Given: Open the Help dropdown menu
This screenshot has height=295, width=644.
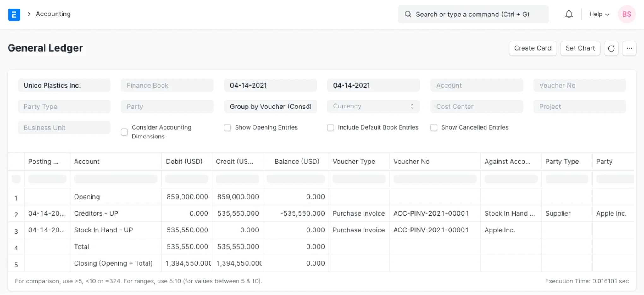Looking at the screenshot, I should pos(598,14).
